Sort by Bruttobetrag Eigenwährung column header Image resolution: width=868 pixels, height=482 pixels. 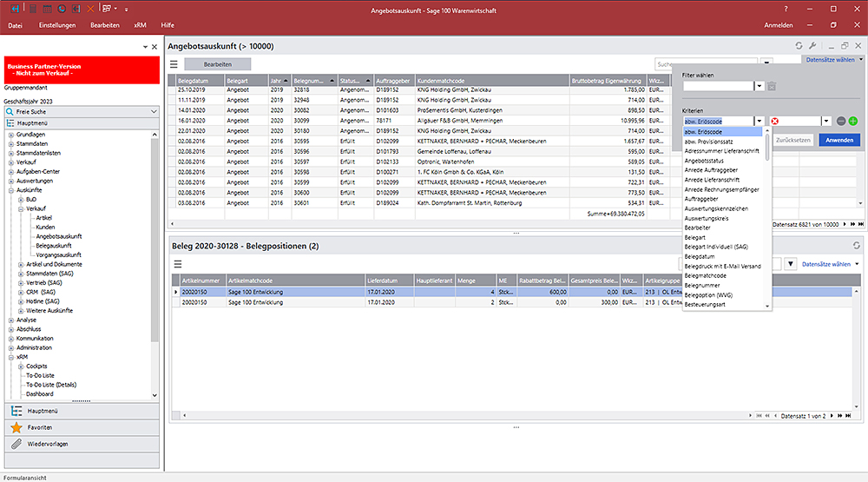point(608,81)
